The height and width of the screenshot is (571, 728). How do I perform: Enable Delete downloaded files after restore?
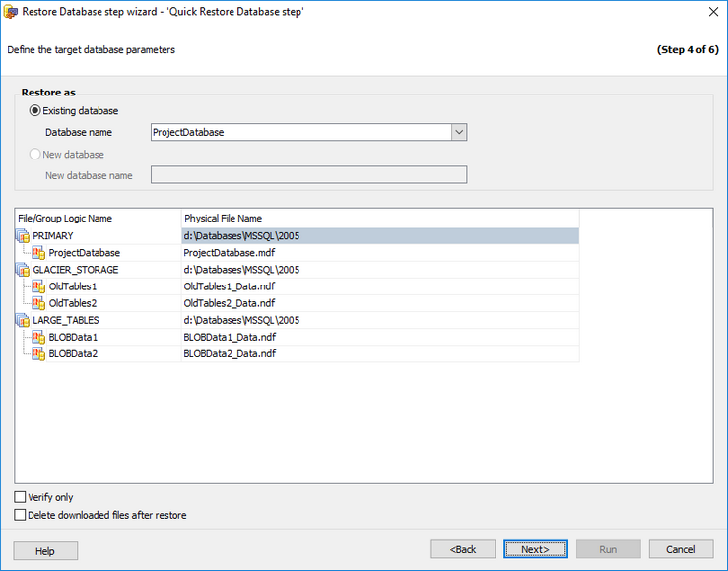click(x=20, y=515)
